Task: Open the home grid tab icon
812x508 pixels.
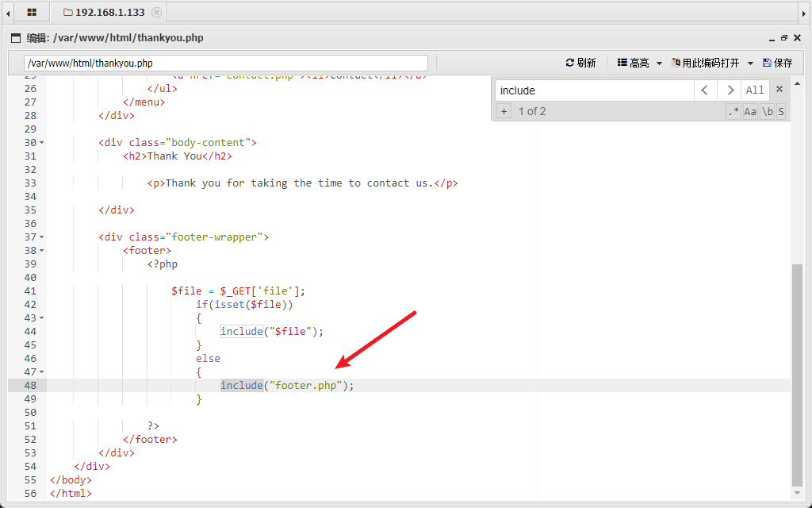Action: coord(32,13)
